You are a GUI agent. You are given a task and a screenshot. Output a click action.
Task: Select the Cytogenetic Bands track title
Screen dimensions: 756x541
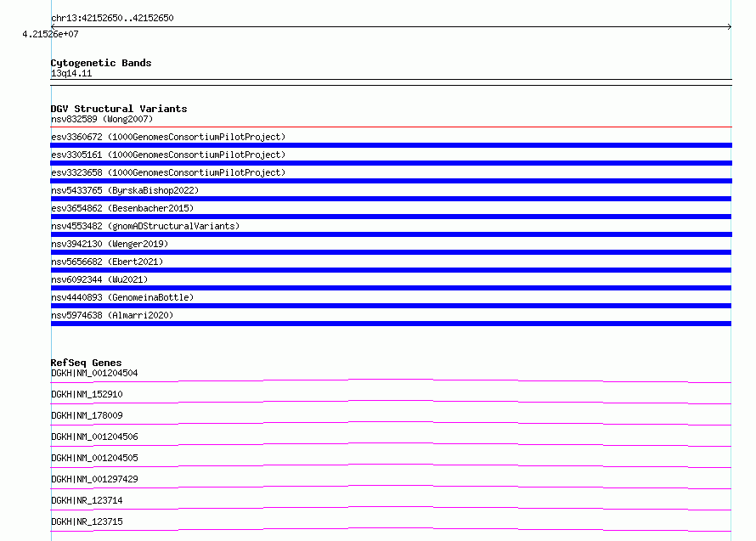coord(101,63)
